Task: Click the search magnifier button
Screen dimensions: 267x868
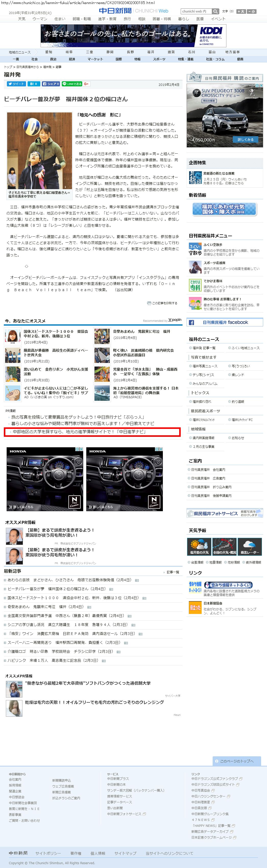Action: point(215,12)
